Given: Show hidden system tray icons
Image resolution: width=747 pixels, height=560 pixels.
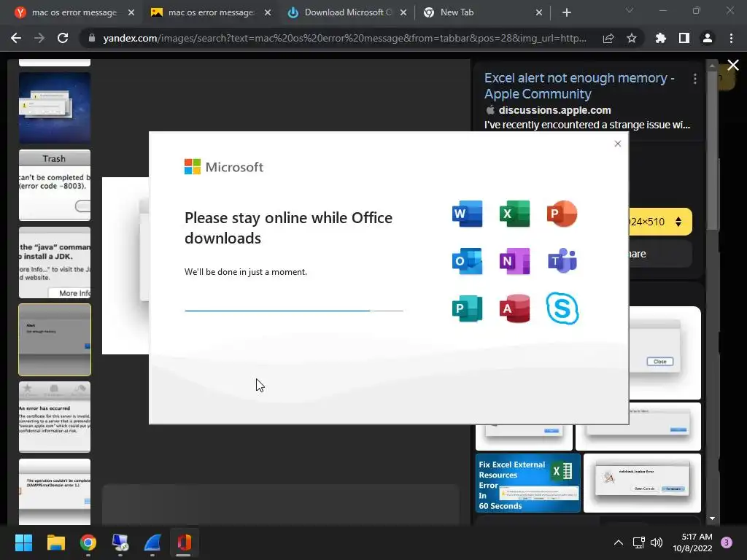Looking at the screenshot, I should (618, 542).
